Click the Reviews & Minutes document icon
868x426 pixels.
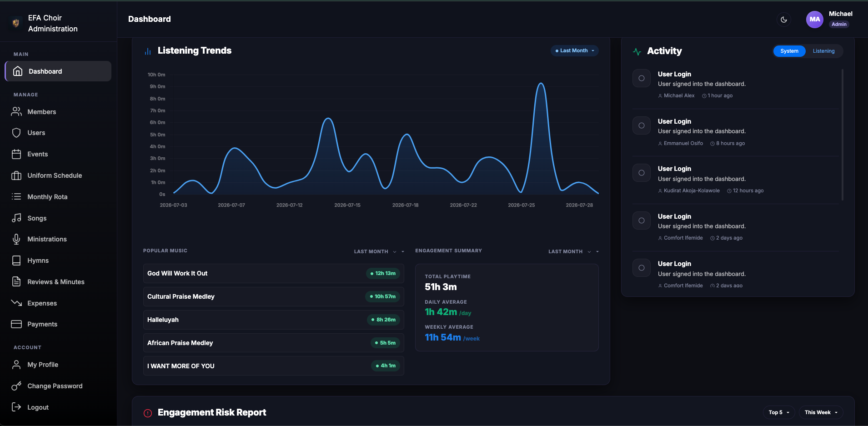coord(16,282)
